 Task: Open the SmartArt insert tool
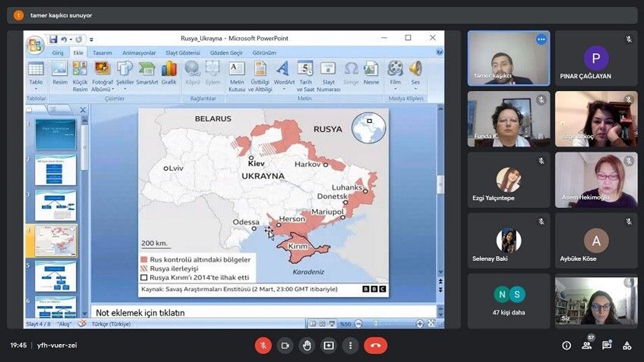pyautogui.click(x=147, y=73)
